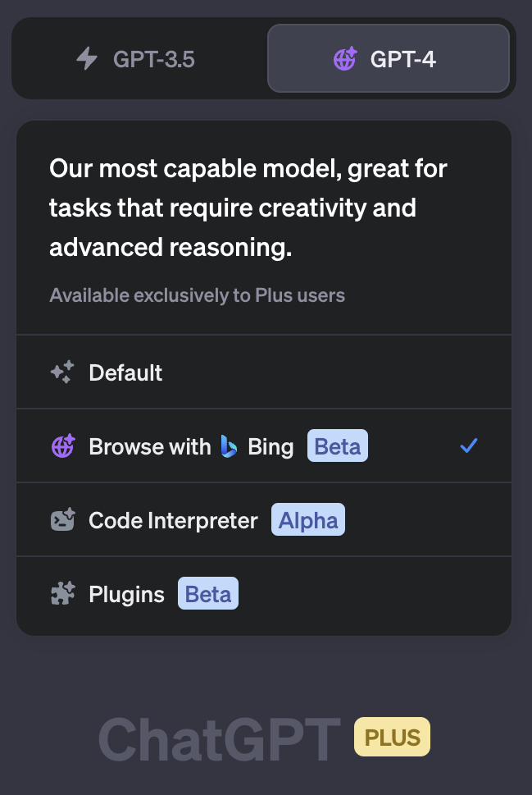Click the puzzle piece icon beside Plugins
The image size is (532, 795).
[x=61, y=593]
